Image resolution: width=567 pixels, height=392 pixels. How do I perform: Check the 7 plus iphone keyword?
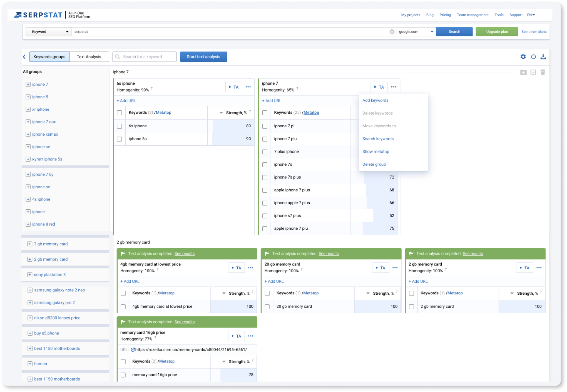coord(265,152)
